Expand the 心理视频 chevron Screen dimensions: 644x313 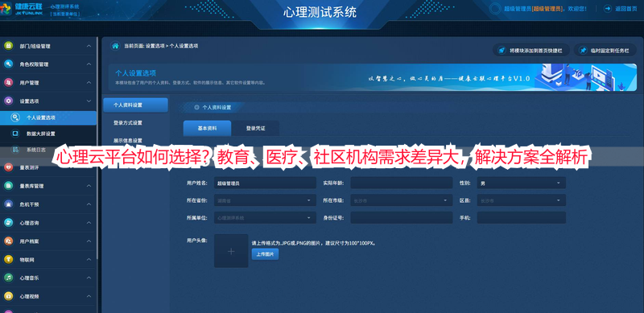[89, 296]
